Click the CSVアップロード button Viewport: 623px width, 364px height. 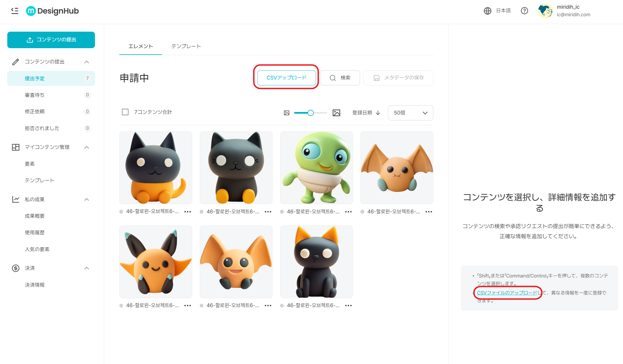[x=286, y=78]
